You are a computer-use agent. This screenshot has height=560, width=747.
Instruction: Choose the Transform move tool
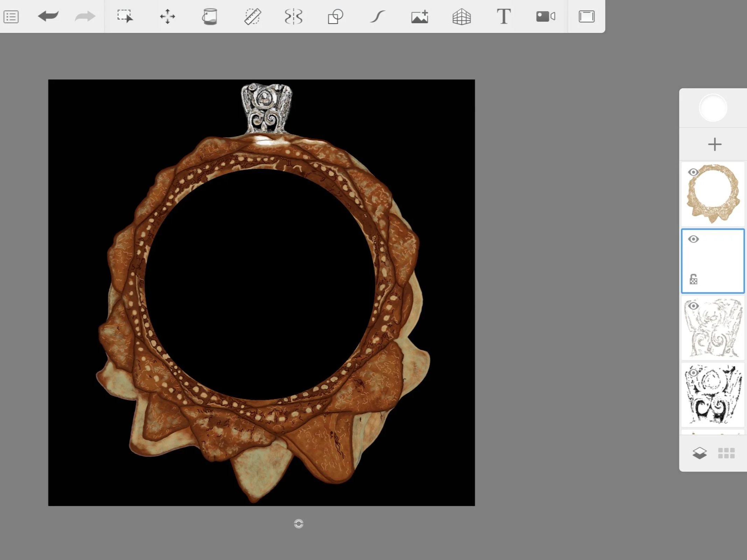tap(167, 16)
